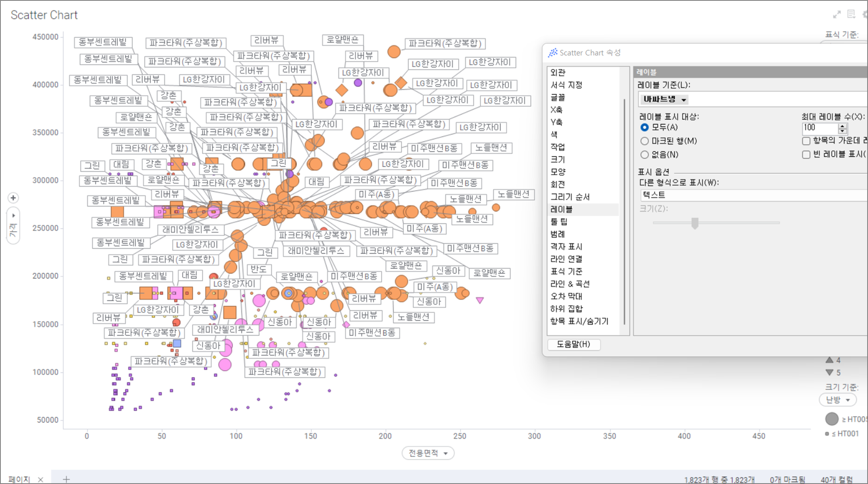The width and height of the screenshot is (868, 484).
Task: Add new page with plus icon
Action: click(x=66, y=479)
